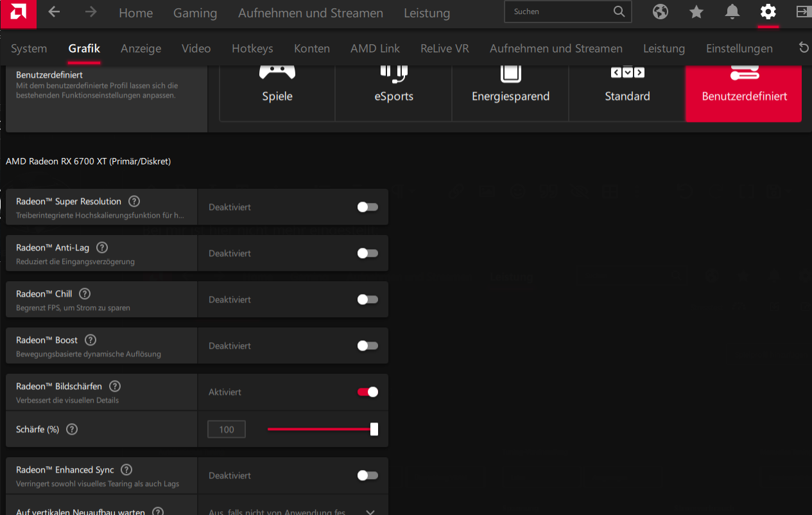The image size is (812, 515).
Task: Switch to Einstellungen settings tab
Action: click(x=739, y=48)
